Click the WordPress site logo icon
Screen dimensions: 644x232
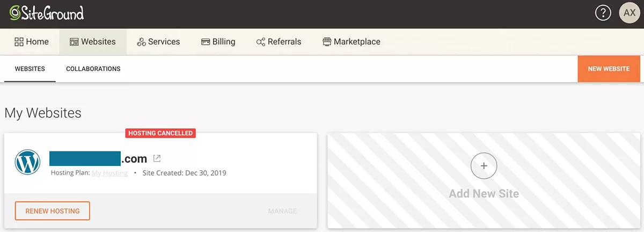[28, 162]
